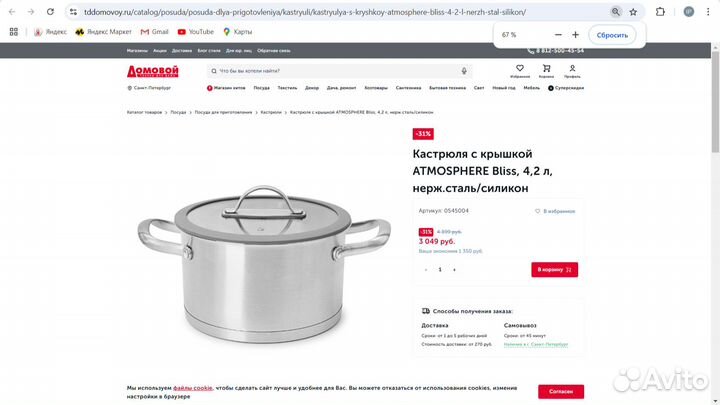Bookmark page with the star icon
This screenshot has height=405, width=720.
click(633, 12)
